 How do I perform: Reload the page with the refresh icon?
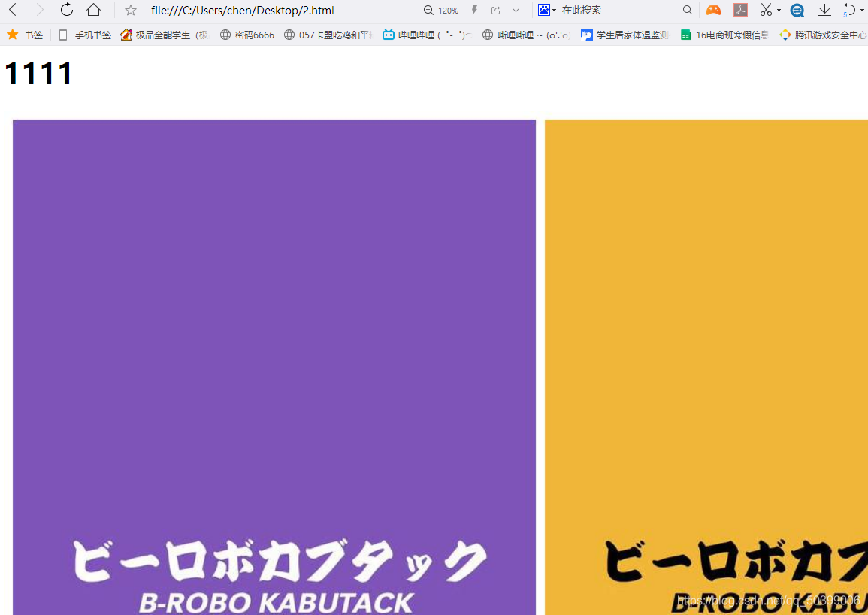coord(66,10)
